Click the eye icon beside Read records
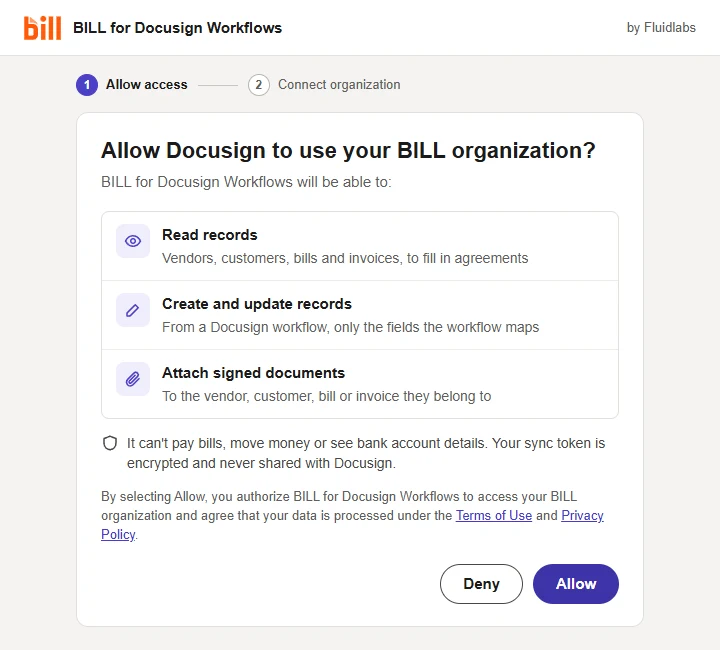This screenshot has height=650, width=720. tap(133, 241)
